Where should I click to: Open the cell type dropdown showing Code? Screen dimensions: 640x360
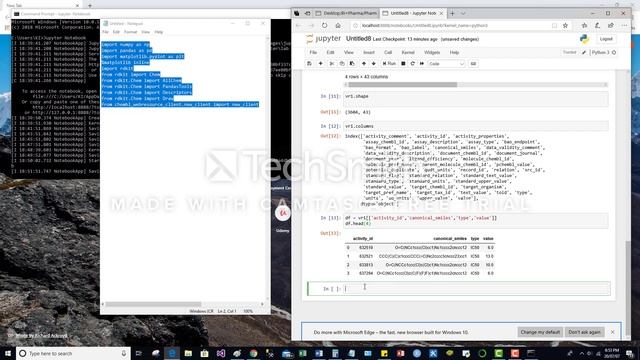click(447, 64)
